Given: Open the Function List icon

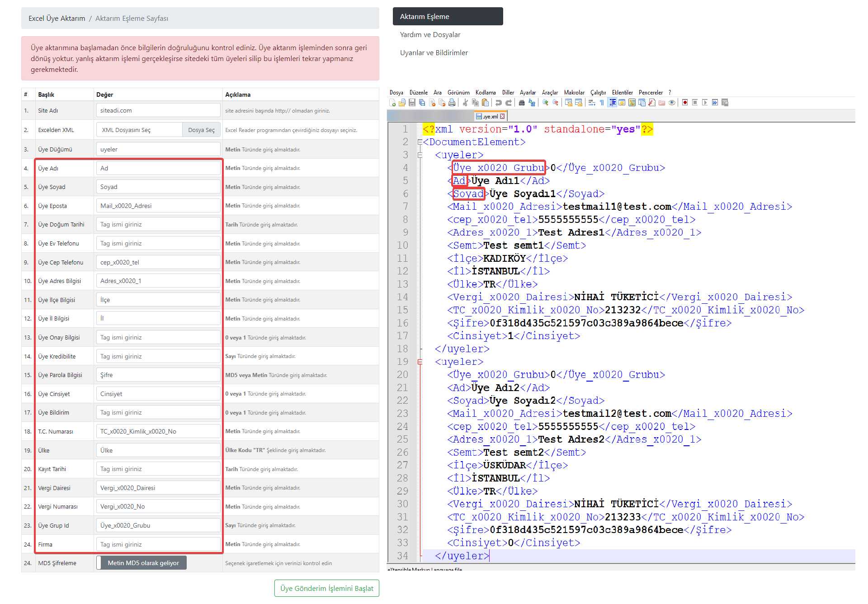Looking at the screenshot, I should pos(652,103).
